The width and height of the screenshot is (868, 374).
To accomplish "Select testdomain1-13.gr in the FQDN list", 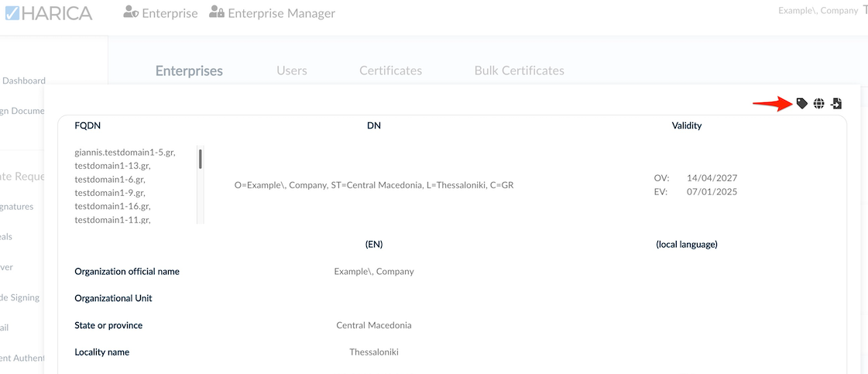I will 112,166.
